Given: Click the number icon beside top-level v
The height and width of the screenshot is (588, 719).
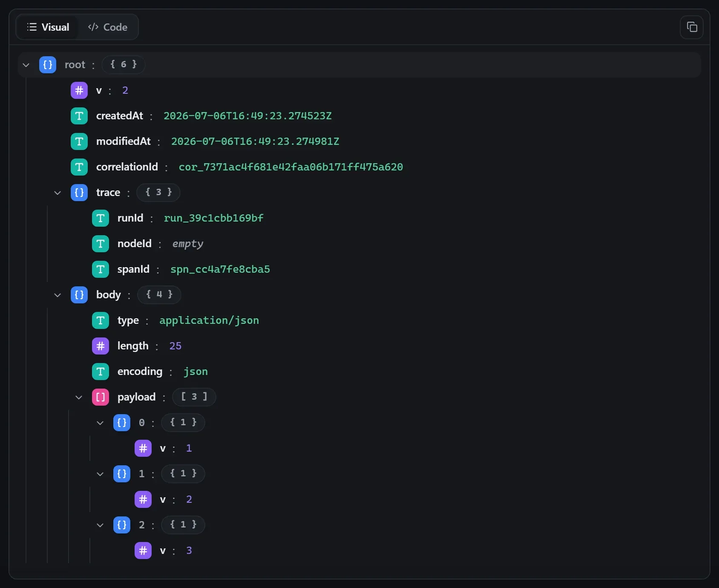Looking at the screenshot, I should (x=79, y=90).
